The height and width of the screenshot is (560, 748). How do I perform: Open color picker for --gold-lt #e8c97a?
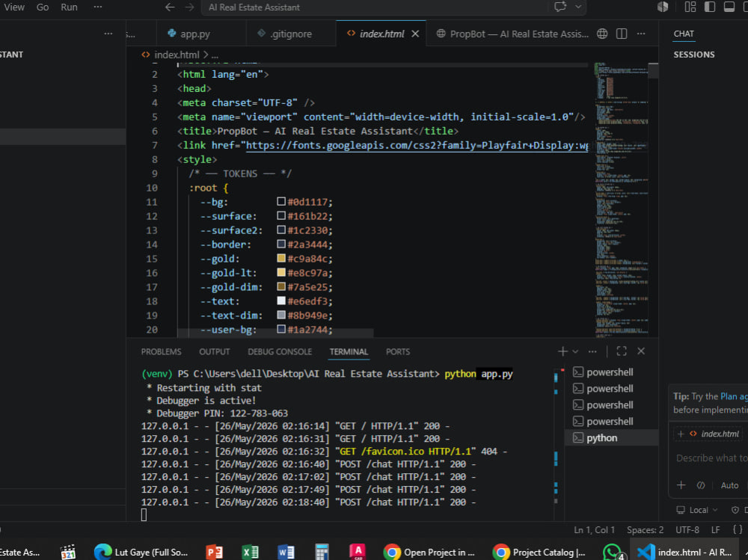click(x=281, y=273)
